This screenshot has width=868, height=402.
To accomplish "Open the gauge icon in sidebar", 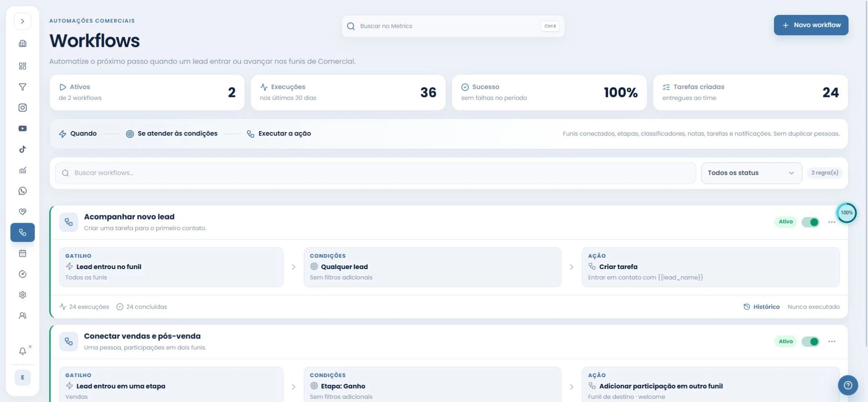I will [x=22, y=274].
